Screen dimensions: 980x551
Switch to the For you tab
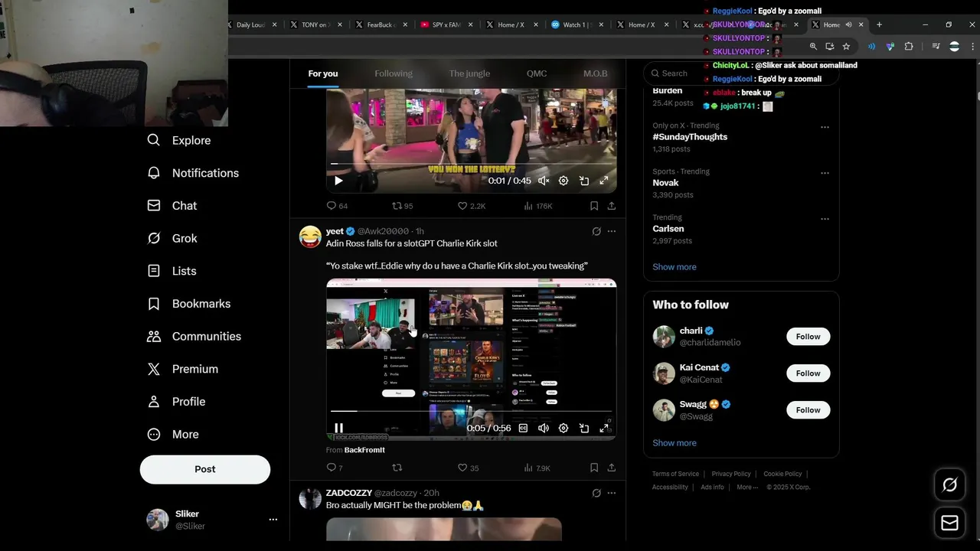tap(323, 73)
